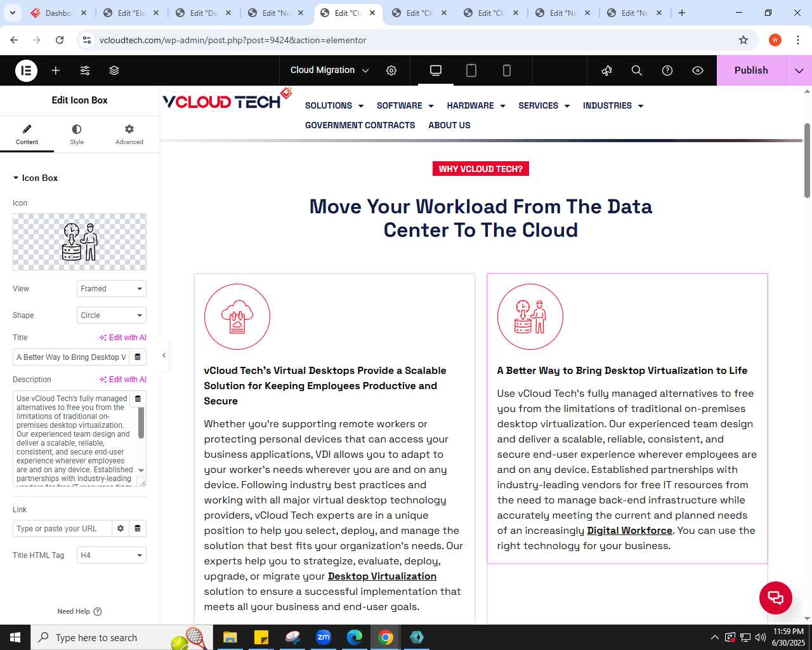The height and width of the screenshot is (650, 812).
Task: Switch to the Dashboard browser tab
Action: (x=60, y=13)
